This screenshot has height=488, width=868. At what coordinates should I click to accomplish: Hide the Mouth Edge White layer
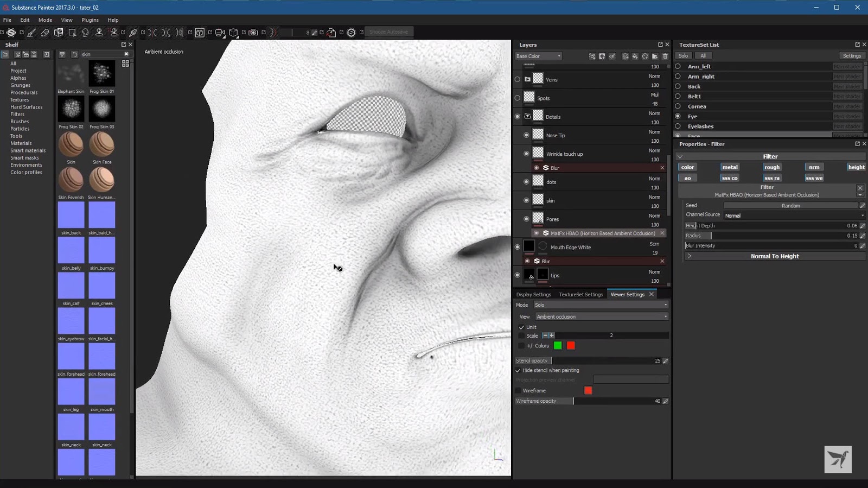pyautogui.click(x=517, y=247)
